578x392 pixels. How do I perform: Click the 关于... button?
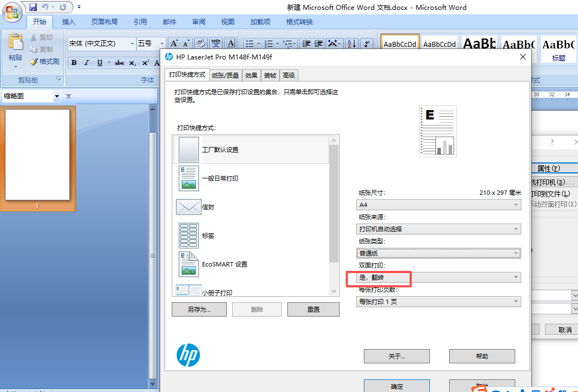[397, 356]
